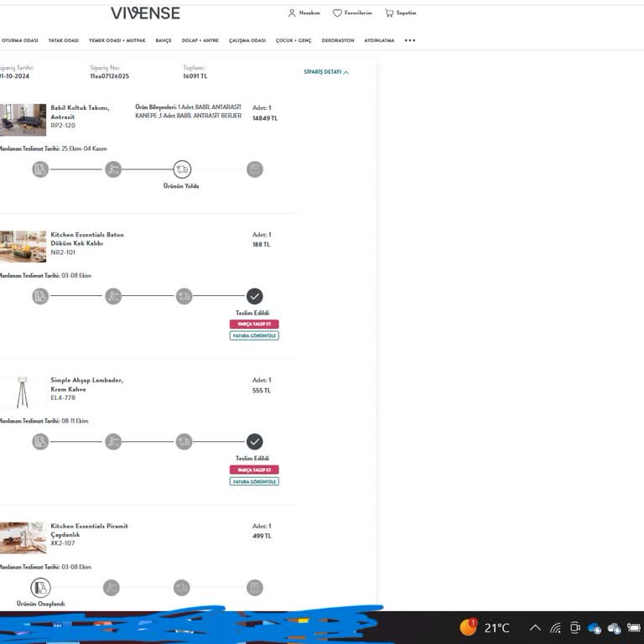Viewport: 644px width, 644px height.
Task: Click FATURA GÖRÜNTÜLE for Ahşap Lambader
Action: (x=254, y=481)
